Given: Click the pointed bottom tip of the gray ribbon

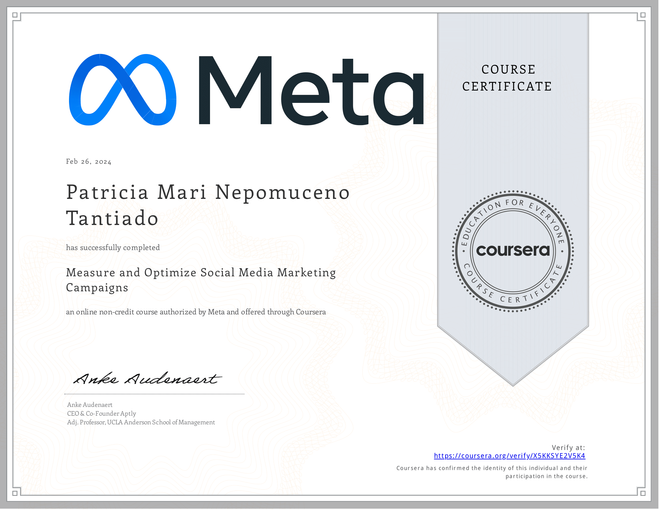Looking at the screenshot, I should click(513, 378).
